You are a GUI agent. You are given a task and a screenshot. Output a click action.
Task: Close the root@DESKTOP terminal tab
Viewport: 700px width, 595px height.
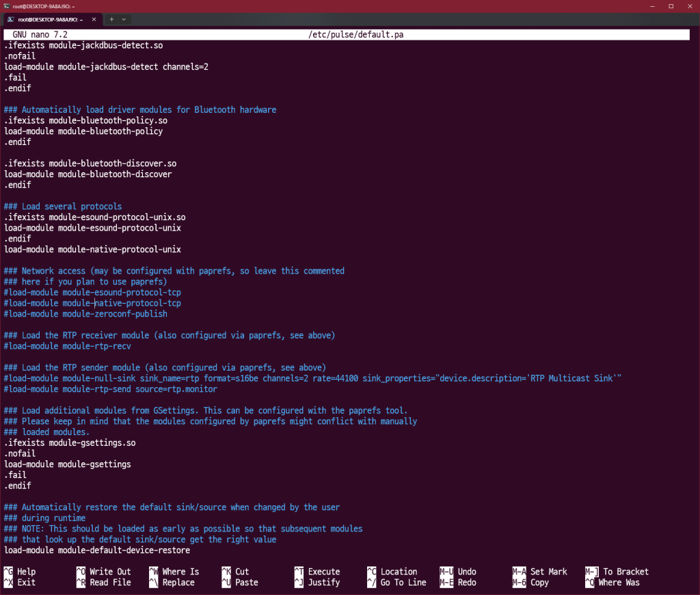pyautogui.click(x=92, y=19)
